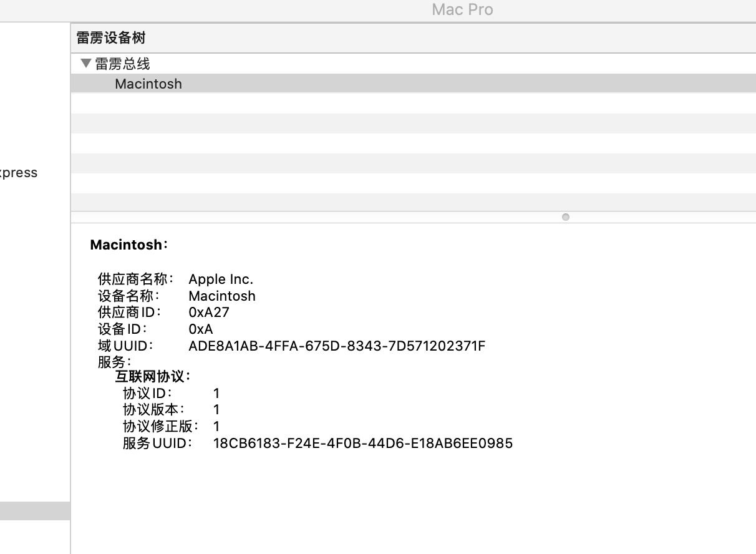This screenshot has width=756, height=554.
Task: Click the 域 UUID label
Action: click(x=125, y=345)
